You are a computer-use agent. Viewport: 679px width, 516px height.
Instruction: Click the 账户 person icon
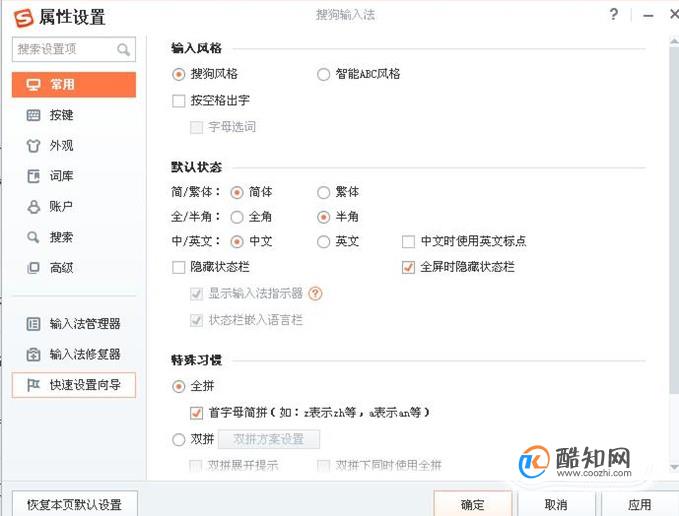click(x=33, y=207)
